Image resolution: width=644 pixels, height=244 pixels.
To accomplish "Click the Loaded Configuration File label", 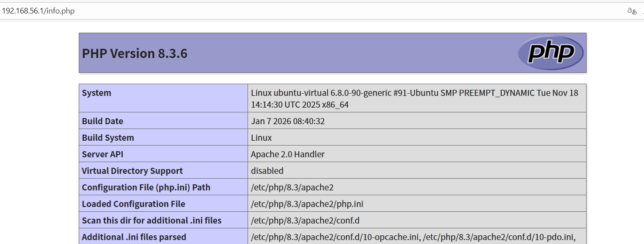I will pyautogui.click(x=134, y=204).
